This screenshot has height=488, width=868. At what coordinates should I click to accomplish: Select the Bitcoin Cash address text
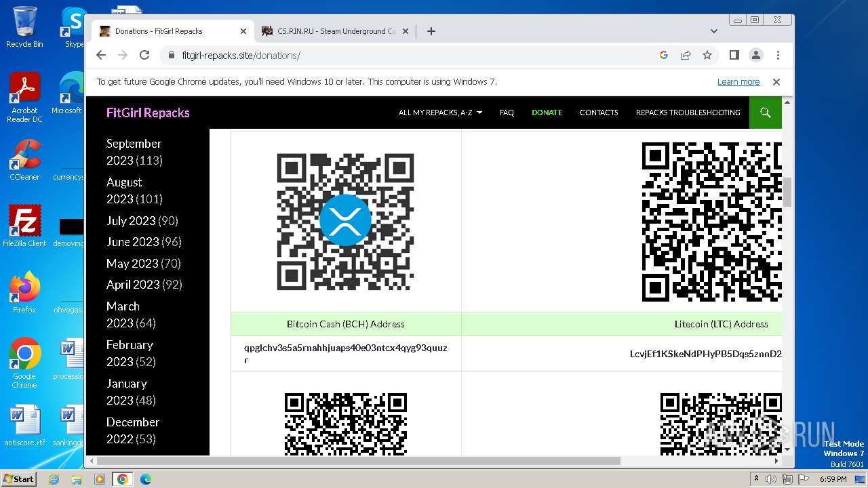[x=345, y=354]
